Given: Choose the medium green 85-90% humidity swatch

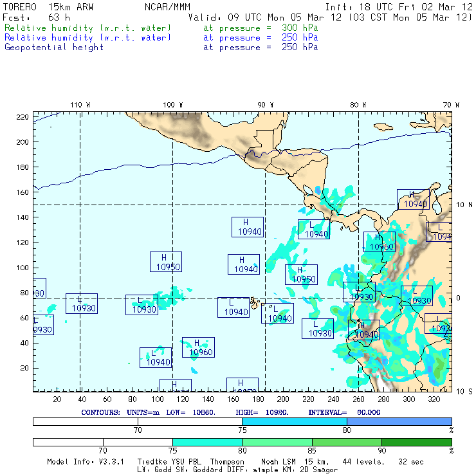Looking at the screenshot, I should click(346, 442).
